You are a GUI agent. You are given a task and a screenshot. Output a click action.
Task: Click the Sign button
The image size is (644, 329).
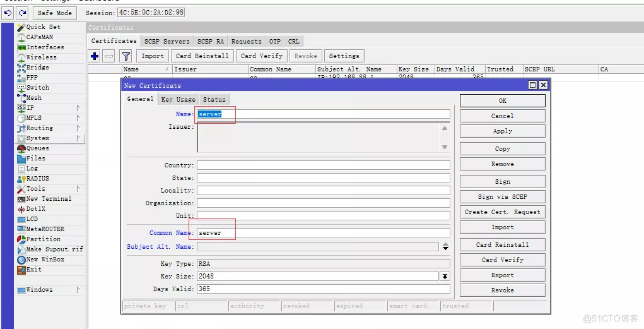coord(502,182)
